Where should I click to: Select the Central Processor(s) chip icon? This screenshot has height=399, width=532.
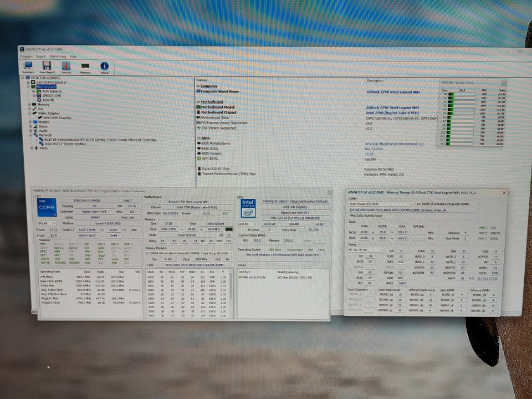coord(33,82)
